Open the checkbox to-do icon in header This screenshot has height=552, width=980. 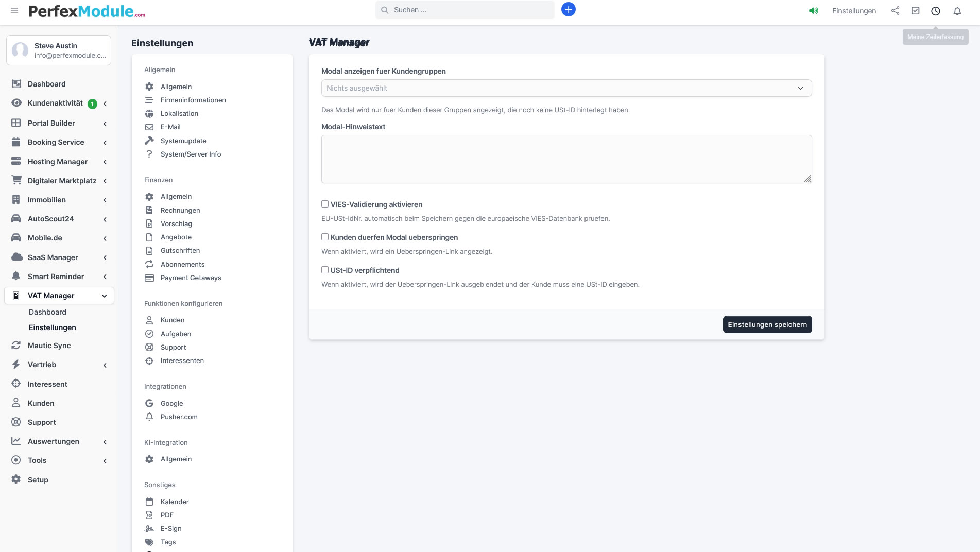[915, 11]
